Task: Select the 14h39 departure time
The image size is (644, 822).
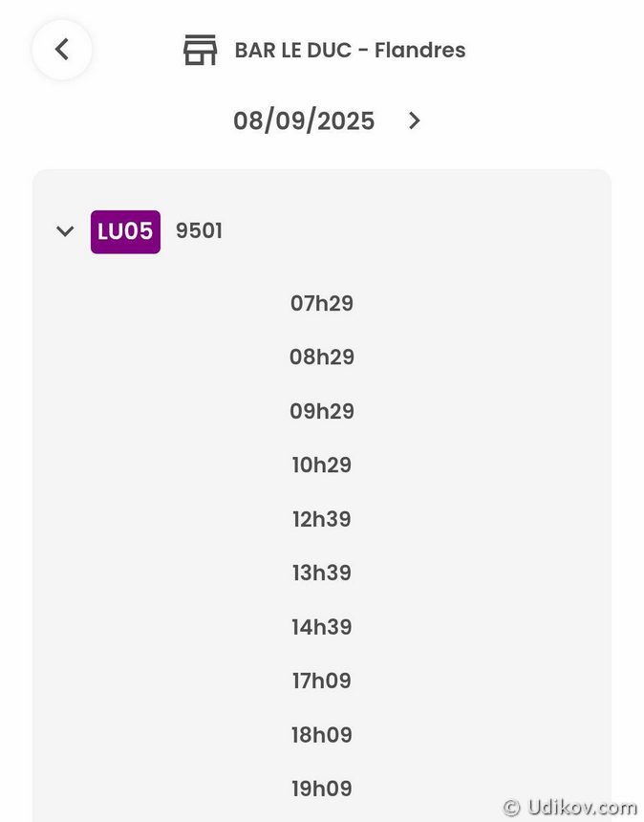Action: [322, 628]
